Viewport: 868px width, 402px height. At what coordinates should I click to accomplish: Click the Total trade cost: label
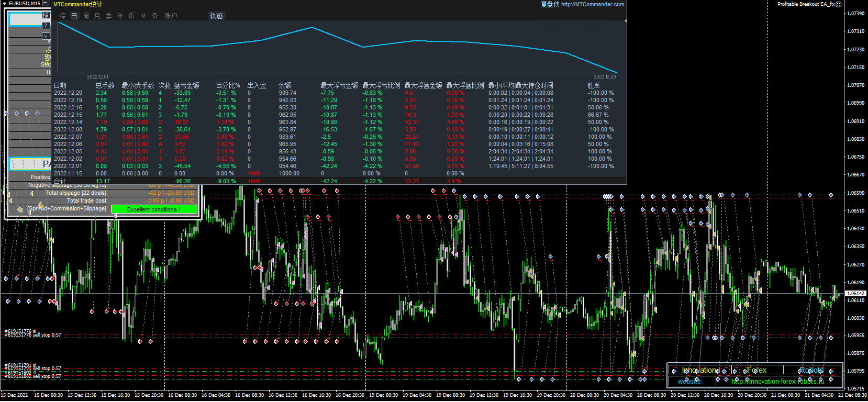87,200
